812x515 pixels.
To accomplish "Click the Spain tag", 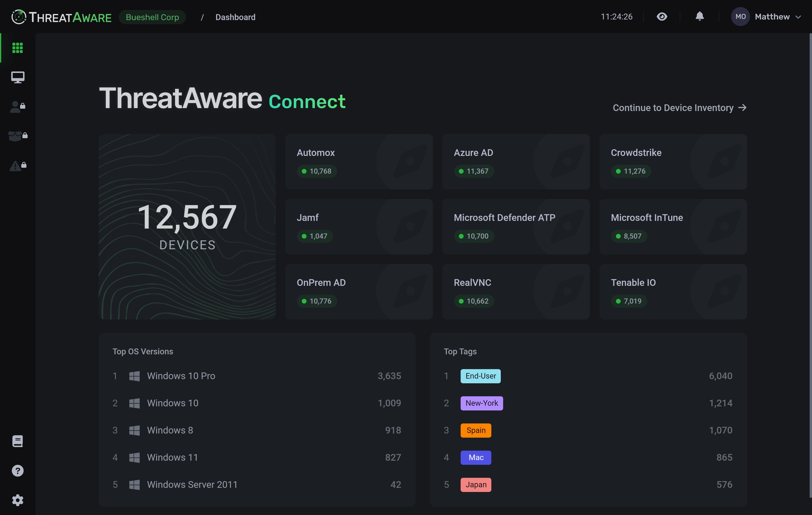I will [x=476, y=430].
